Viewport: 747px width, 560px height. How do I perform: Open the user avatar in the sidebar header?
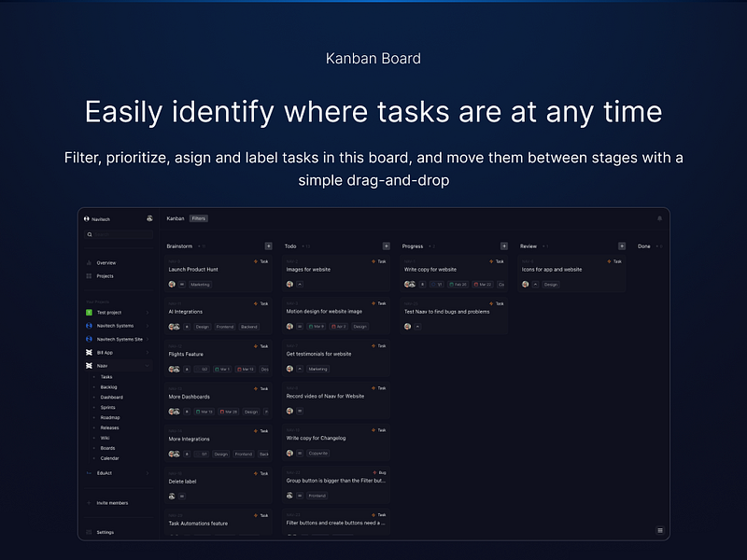(149, 218)
